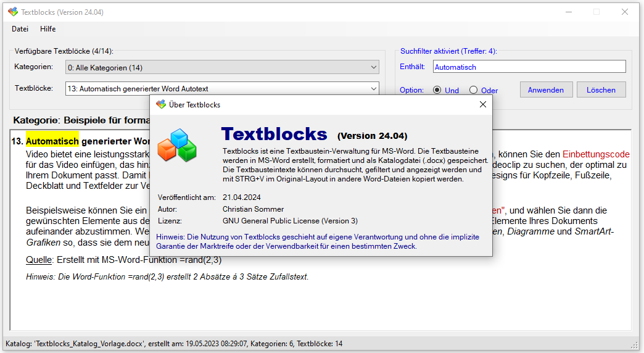
Task: Select the Und radio option
Action: coord(445,90)
